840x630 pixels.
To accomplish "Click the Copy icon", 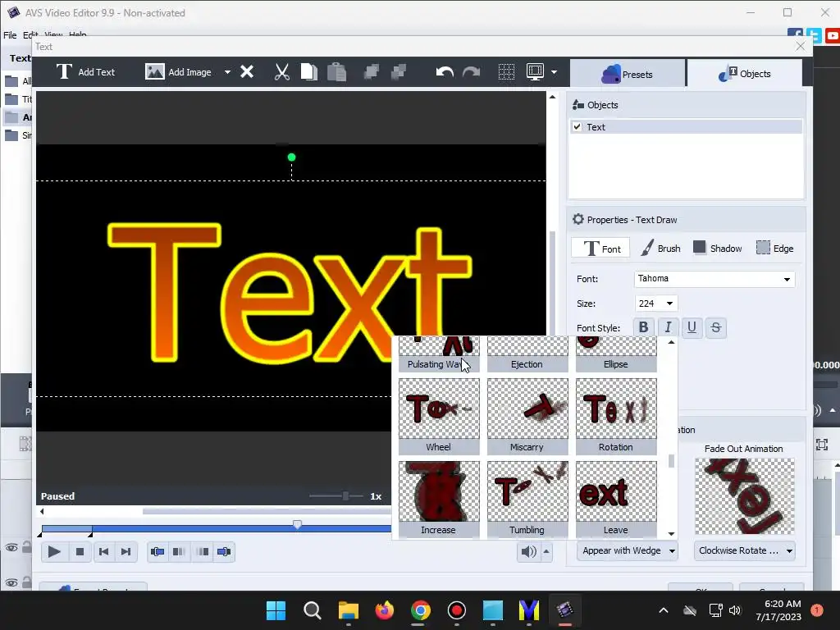I will 309,72.
